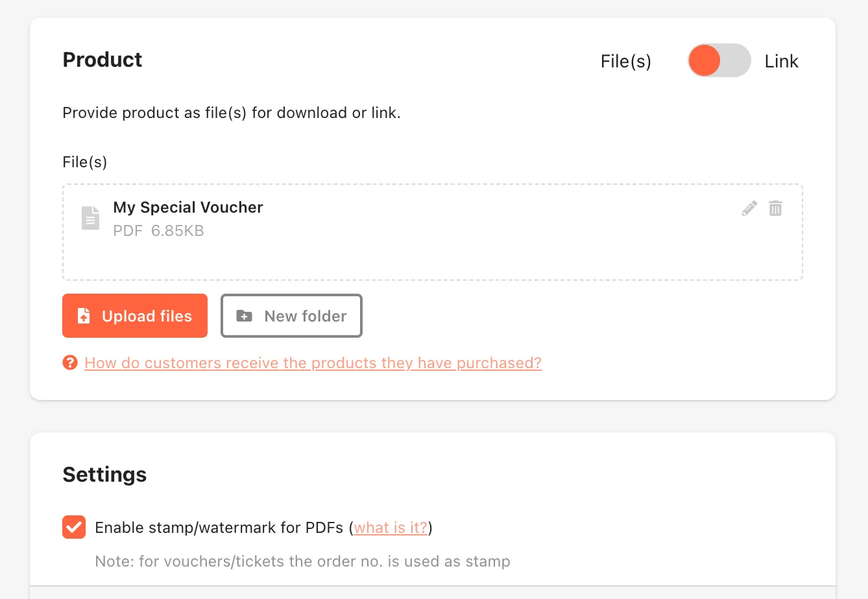The image size is (868, 599).
Task: Select the File(s) option label by the toggle
Action: point(626,61)
